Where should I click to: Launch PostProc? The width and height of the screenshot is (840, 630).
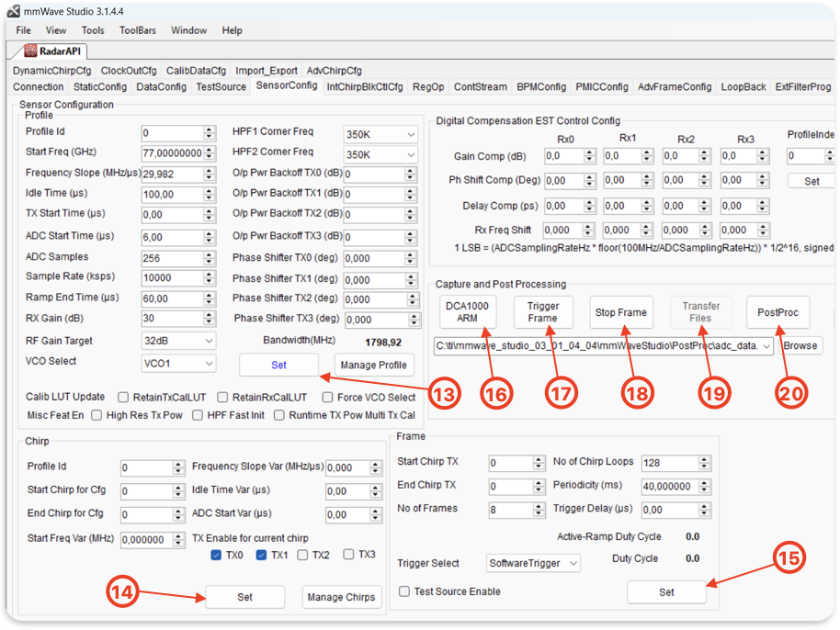(778, 312)
